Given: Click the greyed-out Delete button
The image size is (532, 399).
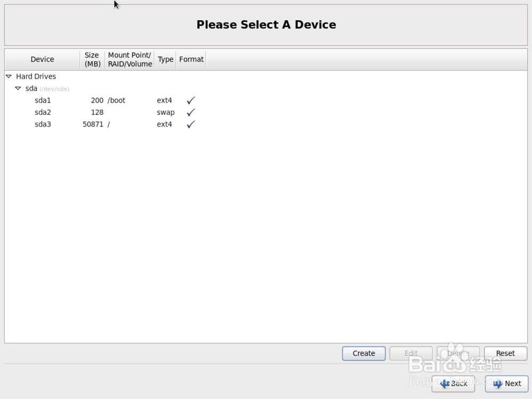Looking at the screenshot, I should click(x=459, y=354).
